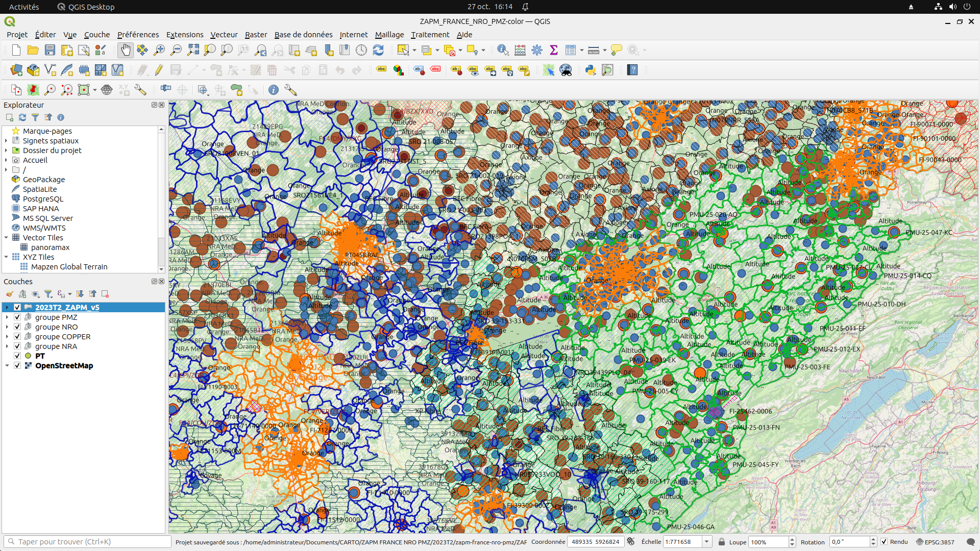980x551 pixels.
Task: Save the project with the floppy disk icon
Action: (50, 50)
